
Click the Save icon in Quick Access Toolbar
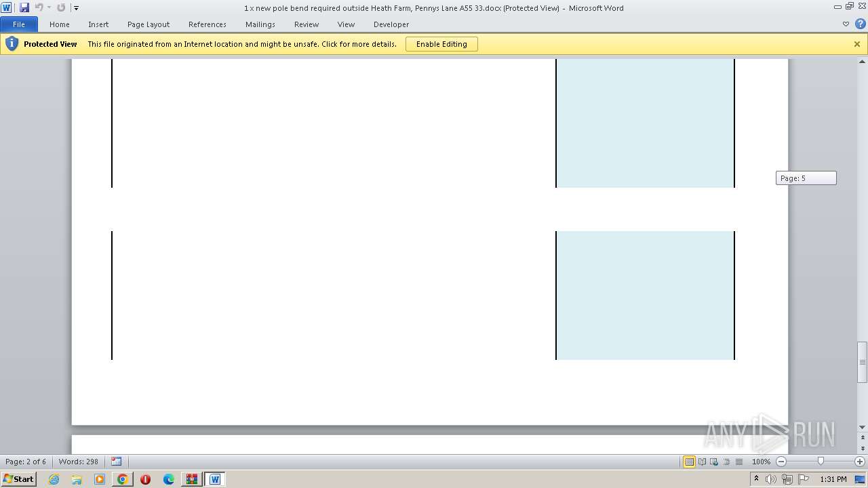click(24, 7)
